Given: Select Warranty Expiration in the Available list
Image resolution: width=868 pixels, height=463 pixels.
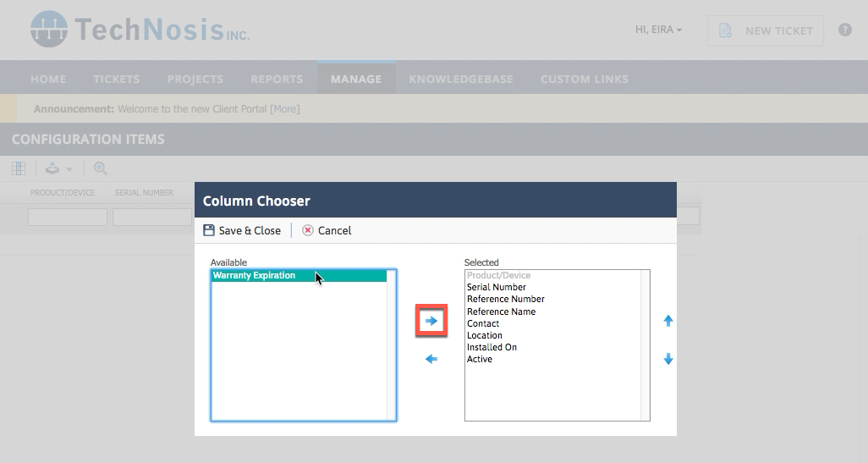Looking at the screenshot, I should [299, 275].
